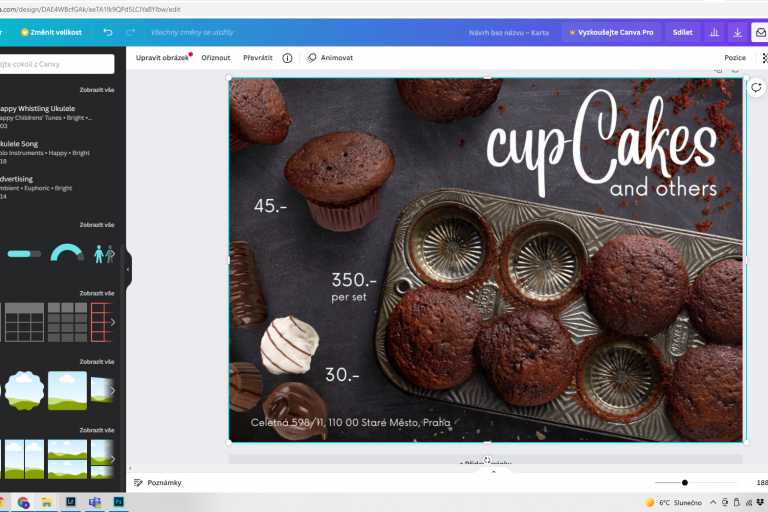Show more tables with the chevron arrow
The width and height of the screenshot is (768, 512).
[113, 322]
